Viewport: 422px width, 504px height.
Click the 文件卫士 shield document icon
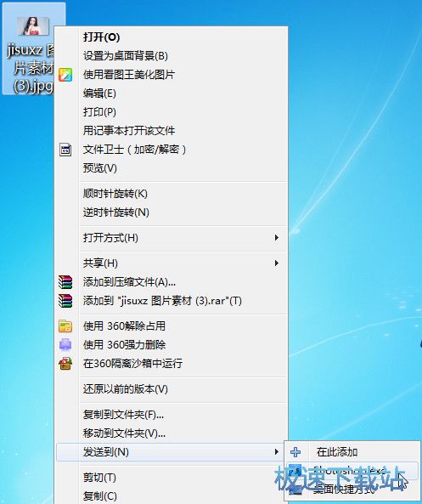[65, 150]
